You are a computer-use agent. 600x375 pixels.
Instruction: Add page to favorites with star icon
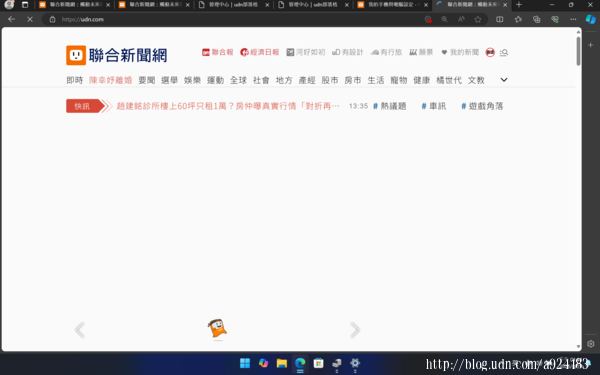click(478, 19)
